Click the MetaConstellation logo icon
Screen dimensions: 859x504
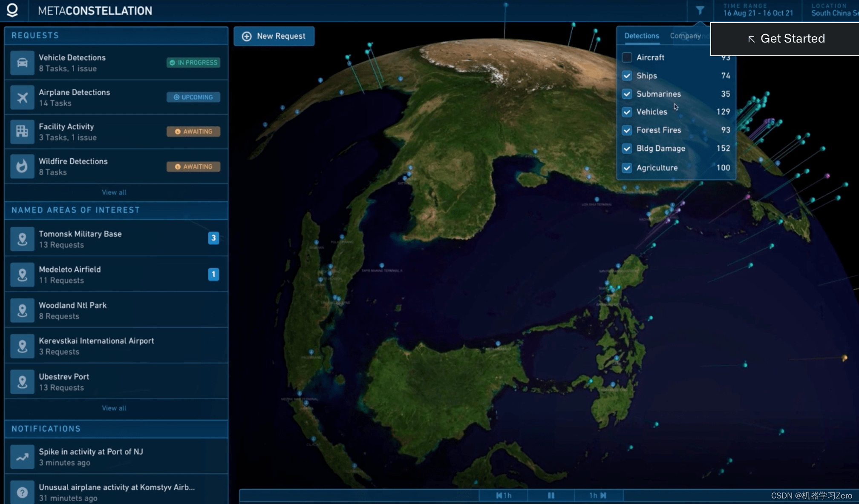click(x=13, y=10)
